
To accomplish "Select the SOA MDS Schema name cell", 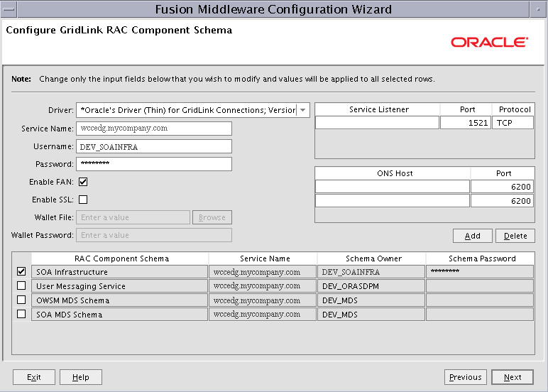I will click(x=119, y=315).
